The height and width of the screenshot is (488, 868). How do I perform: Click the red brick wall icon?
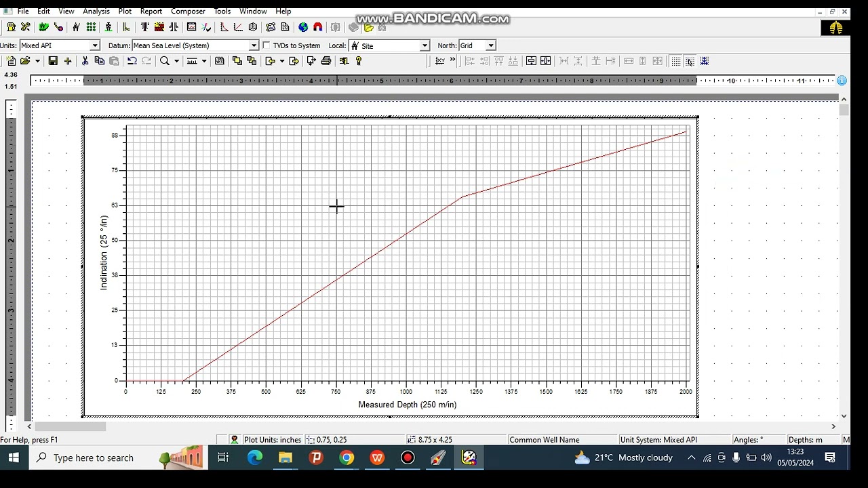(x=159, y=27)
